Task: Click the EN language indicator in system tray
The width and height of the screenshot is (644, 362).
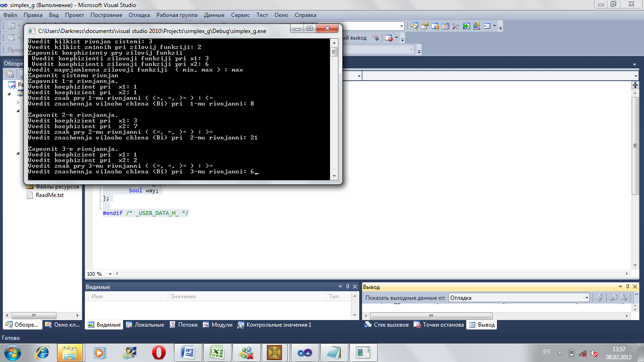Action: tap(546, 352)
